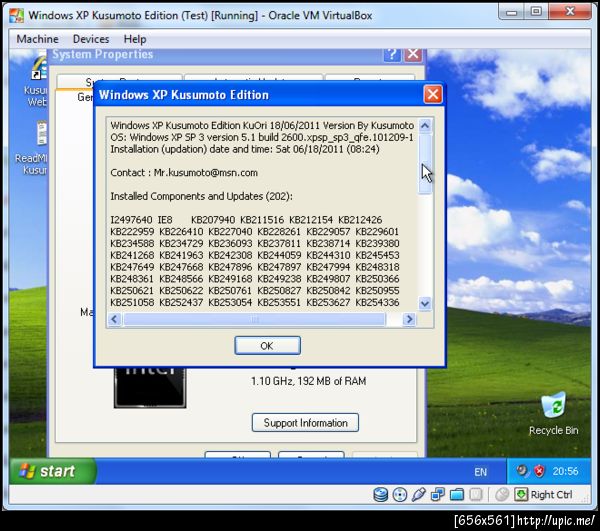Image resolution: width=600 pixels, height=531 pixels.
Task: Click the KB251058 entry in the updates list
Action: pos(132,303)
